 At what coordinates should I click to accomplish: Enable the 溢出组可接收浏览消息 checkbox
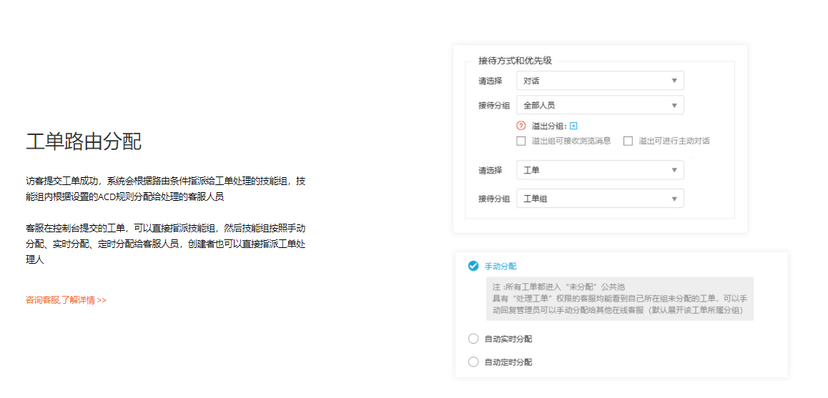[521, 141]
